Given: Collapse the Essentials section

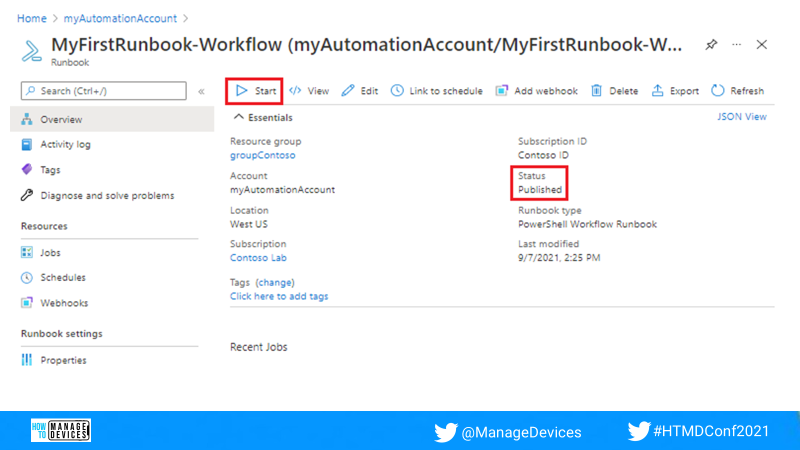Looking at the screenshot, I should click(x=238, y=117).
